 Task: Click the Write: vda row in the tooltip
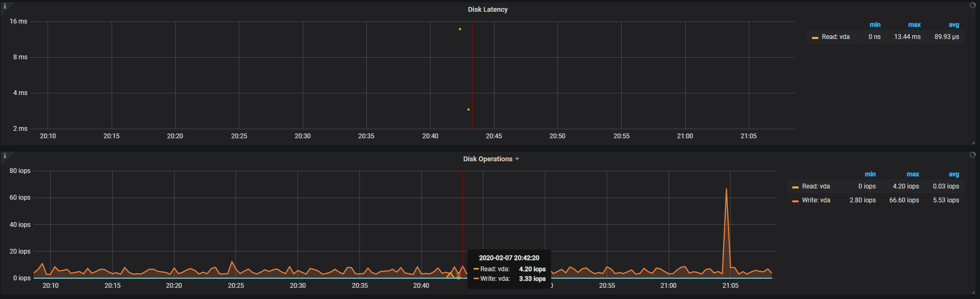[x=509, y=279]
